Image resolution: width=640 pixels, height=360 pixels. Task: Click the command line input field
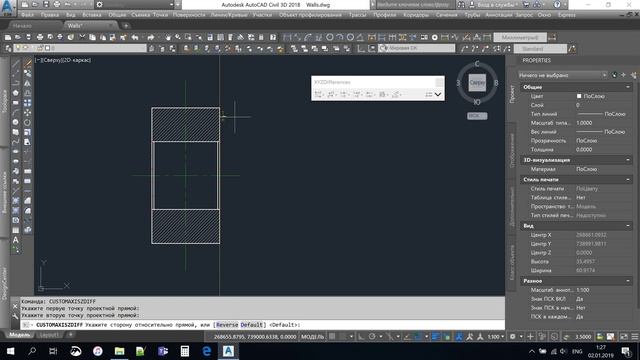263,325
